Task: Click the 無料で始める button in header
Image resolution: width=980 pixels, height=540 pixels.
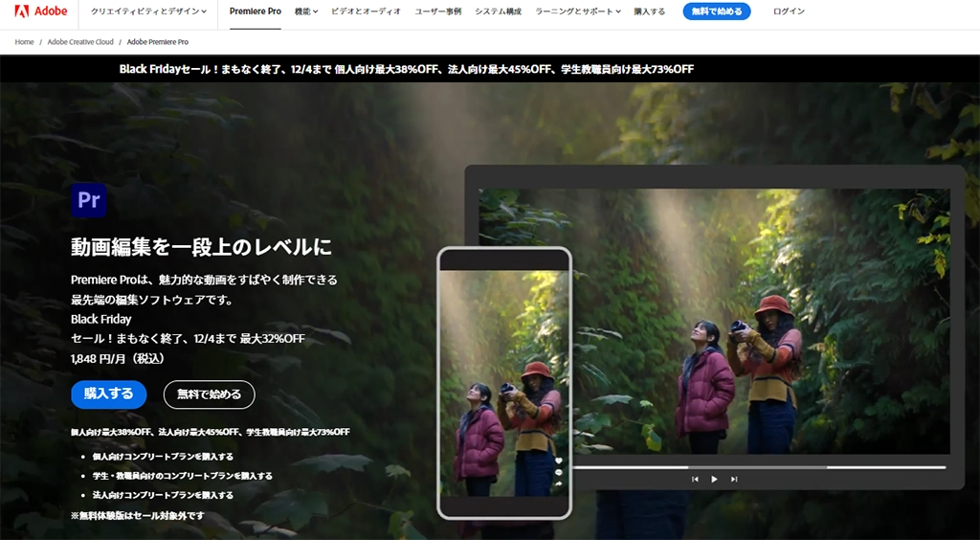Action: click(x=717, y=11)
